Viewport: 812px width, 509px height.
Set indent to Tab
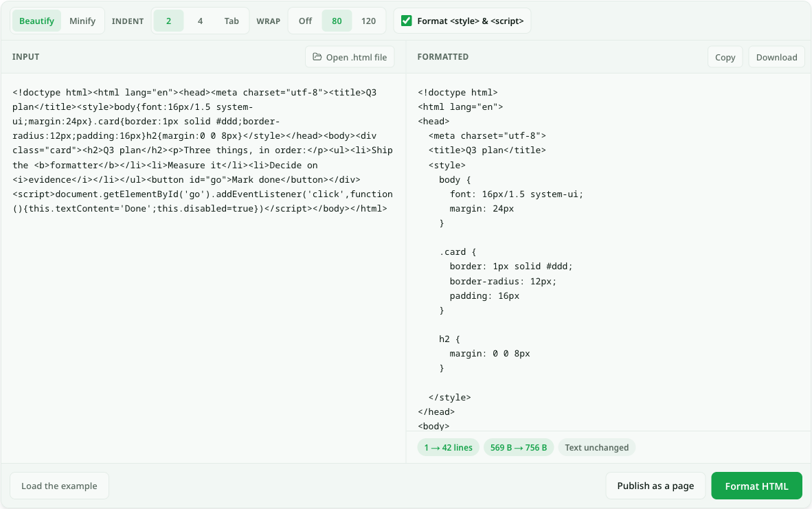[232, 21]
